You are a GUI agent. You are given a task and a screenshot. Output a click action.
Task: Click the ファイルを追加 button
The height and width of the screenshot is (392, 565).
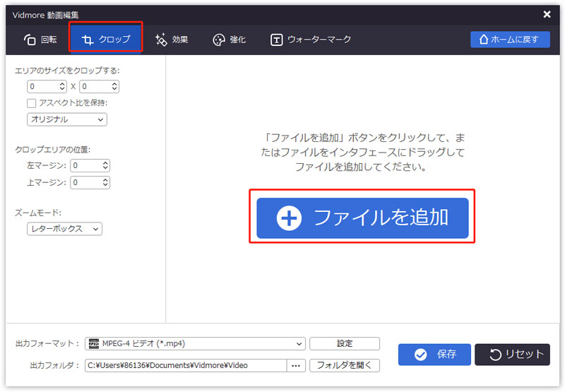[362, 218]
